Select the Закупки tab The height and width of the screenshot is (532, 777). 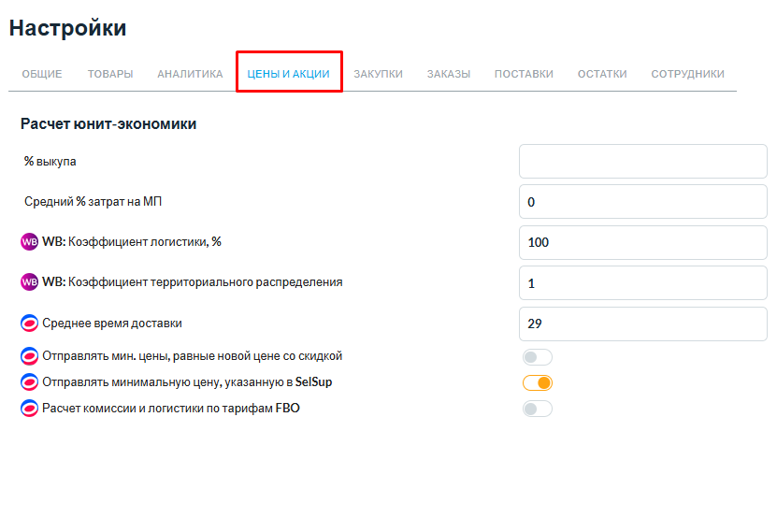378,74
